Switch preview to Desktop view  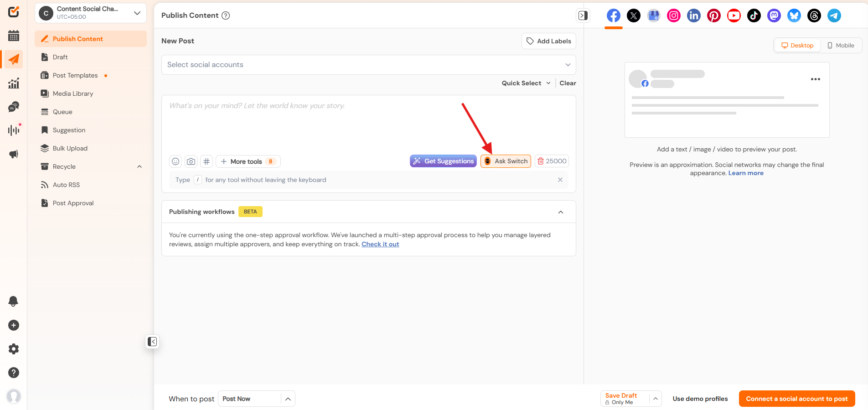pos(797,46)
